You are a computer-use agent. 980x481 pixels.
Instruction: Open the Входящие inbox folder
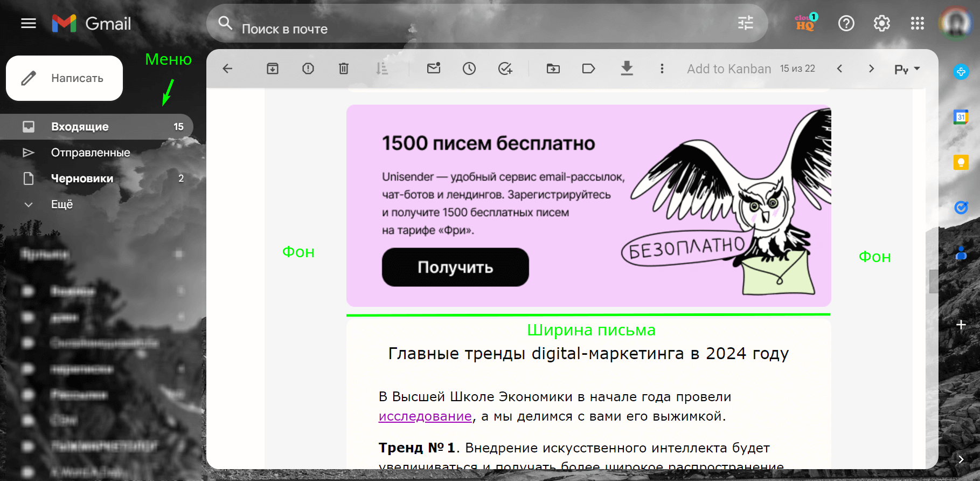click(96, 127)
